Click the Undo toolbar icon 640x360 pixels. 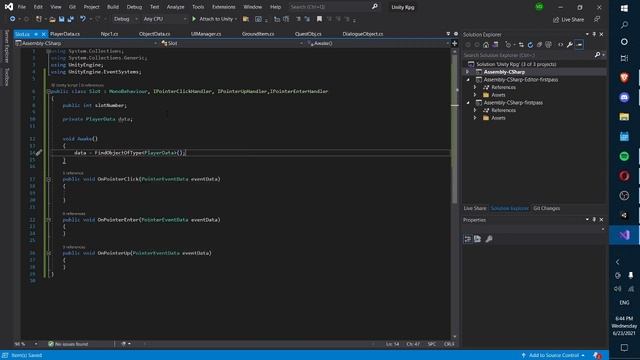83,19
